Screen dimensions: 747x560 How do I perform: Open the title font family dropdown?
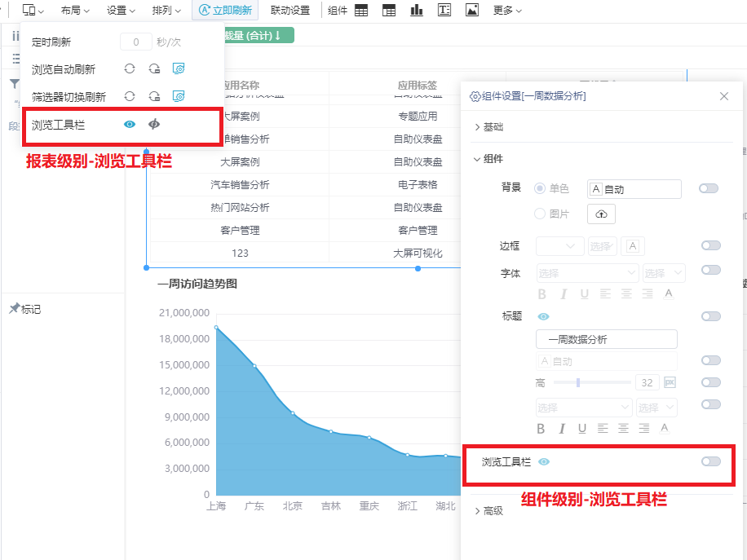pyautogui.click(x=584, y=408)
